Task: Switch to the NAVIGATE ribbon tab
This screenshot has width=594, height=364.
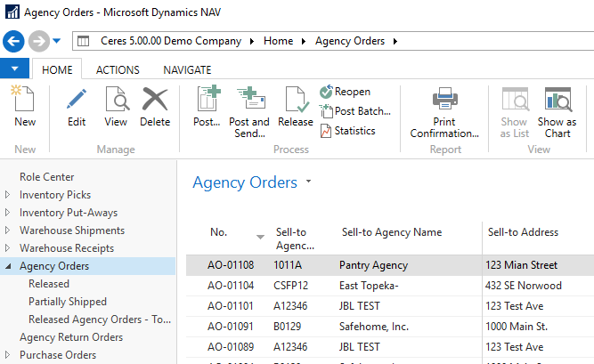Action: coord(188,69)
